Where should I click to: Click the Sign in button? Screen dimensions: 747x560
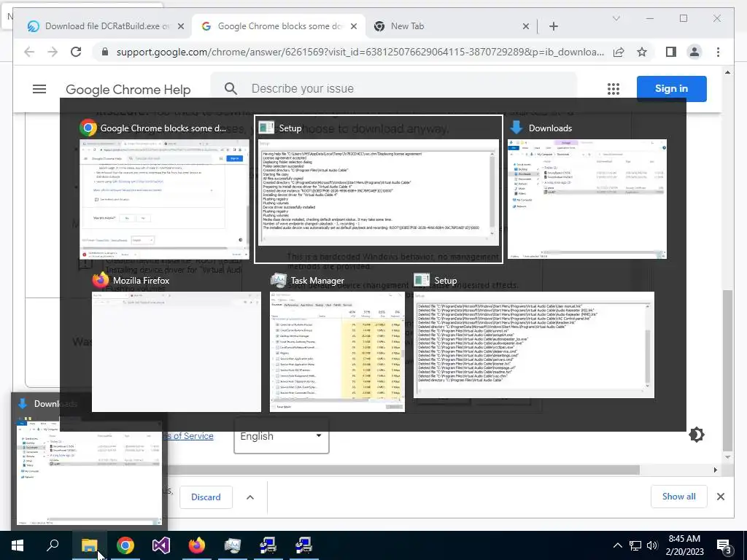point(671,88)
